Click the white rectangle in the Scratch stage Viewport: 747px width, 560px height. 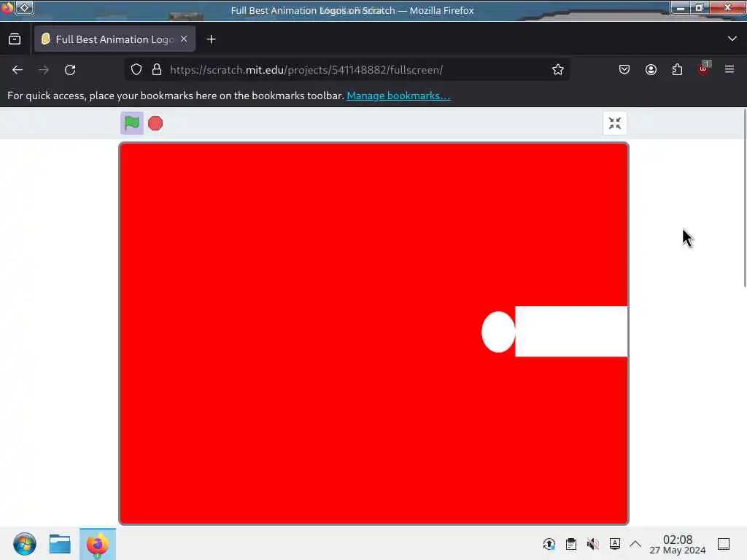[x=571, y=332]
